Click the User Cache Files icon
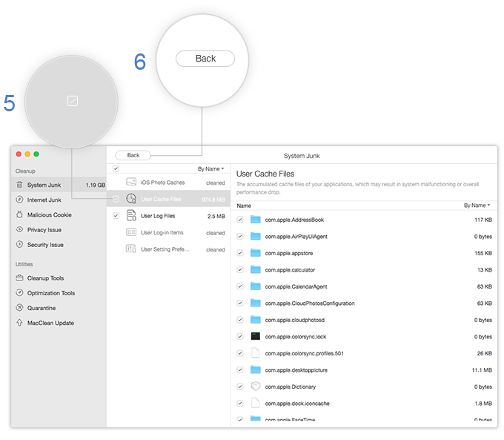The image size is (504, 440). [x=131, y=199]
